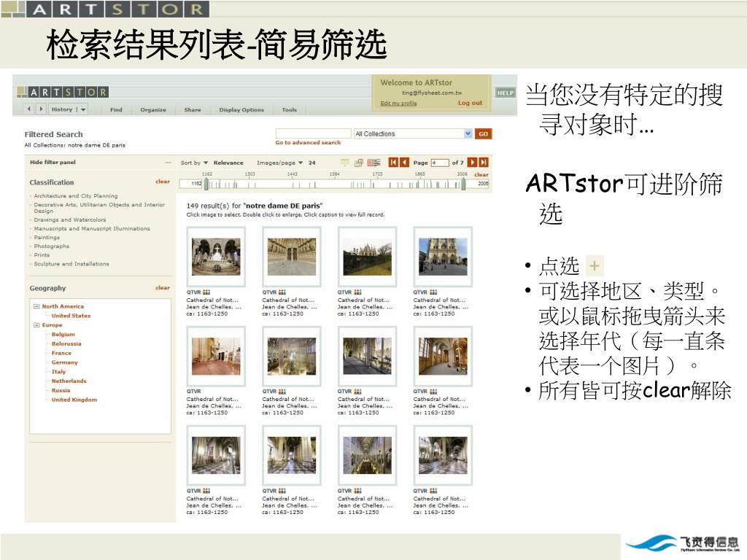Select Netherlands in Geography tree
The image size is (747, 560).
(69, 381)
